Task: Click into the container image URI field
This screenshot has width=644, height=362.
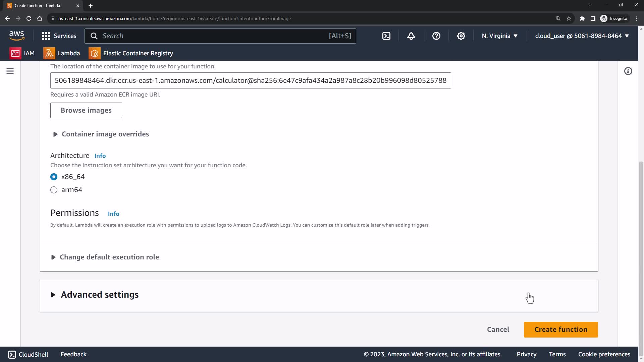Action: (250, 80)
